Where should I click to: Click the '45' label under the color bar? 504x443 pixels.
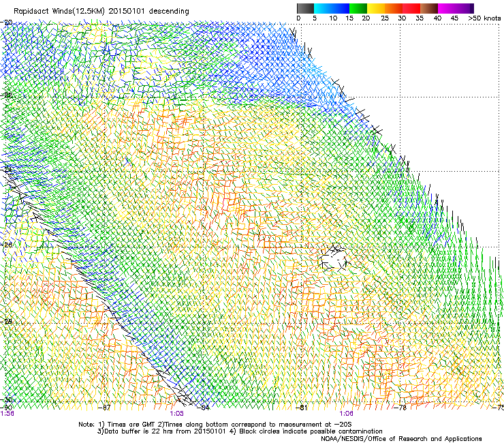point(454,18)
